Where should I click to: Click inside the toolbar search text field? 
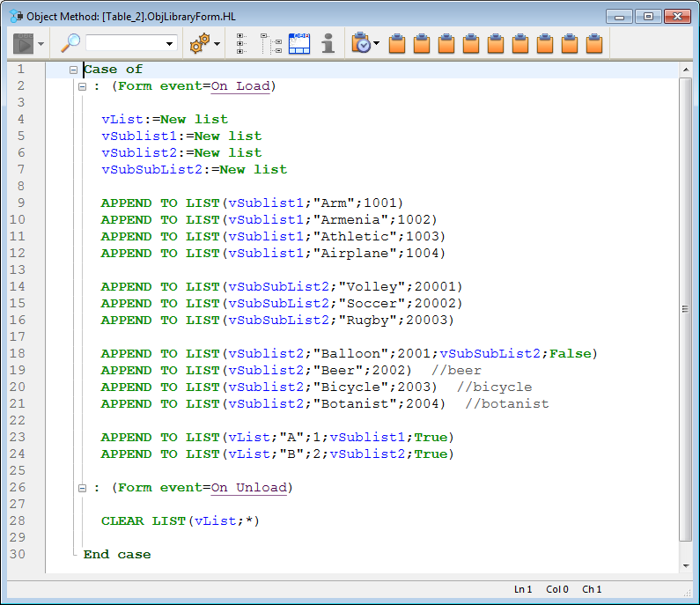click(x=123, y=43)
